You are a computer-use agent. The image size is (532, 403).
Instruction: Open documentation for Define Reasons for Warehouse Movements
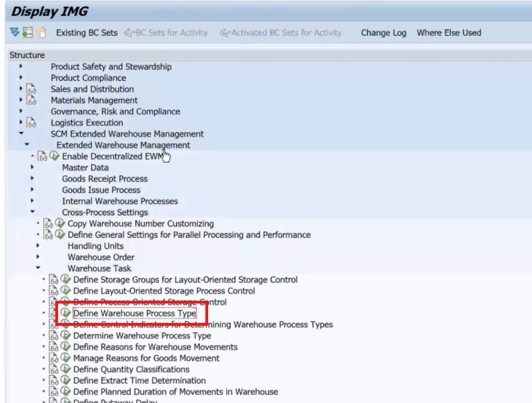point(53,347)
